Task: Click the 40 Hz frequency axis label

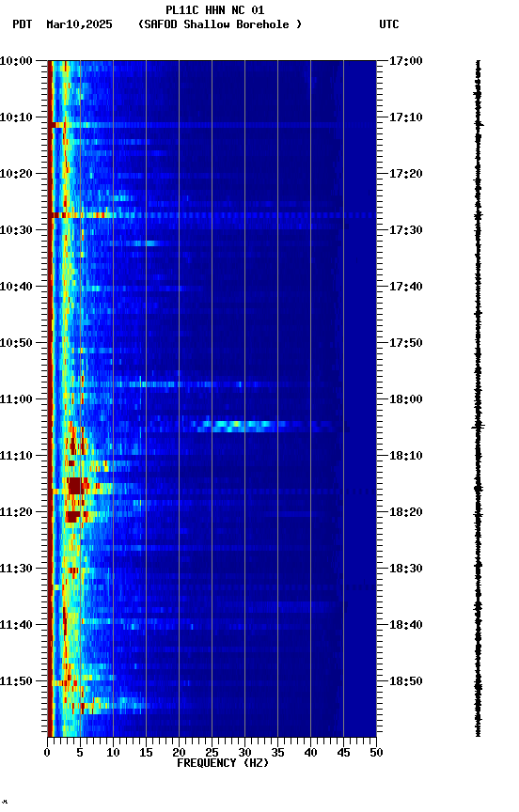Action: pyautogui.click(x=310, y=753)
